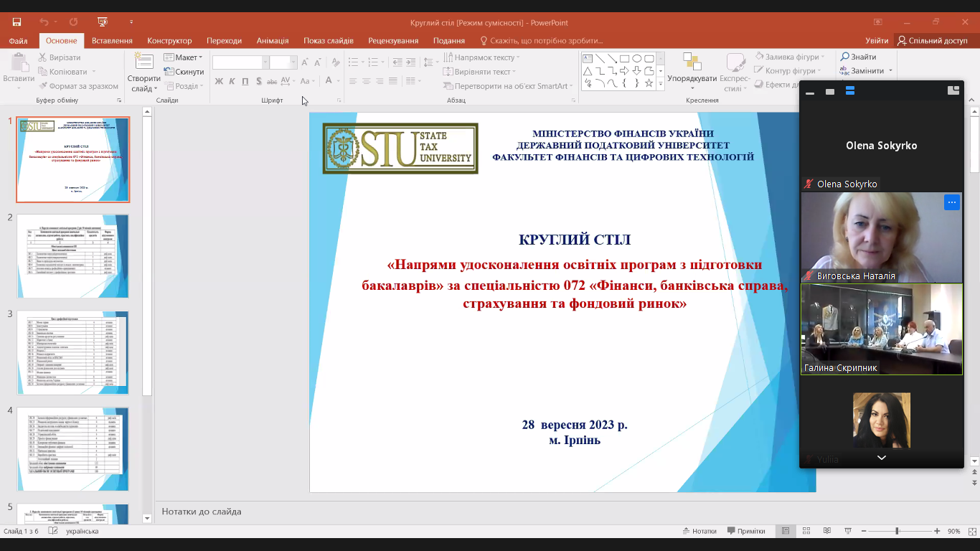Image resolution: width=980 pixels, height=551 pixels.
Task: Click Reset (Скинути) slide button
Action: point(184,72)
